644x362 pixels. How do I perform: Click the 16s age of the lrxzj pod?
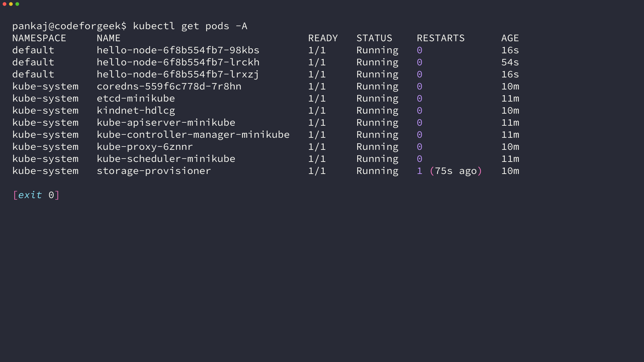[x=510, y=74]
